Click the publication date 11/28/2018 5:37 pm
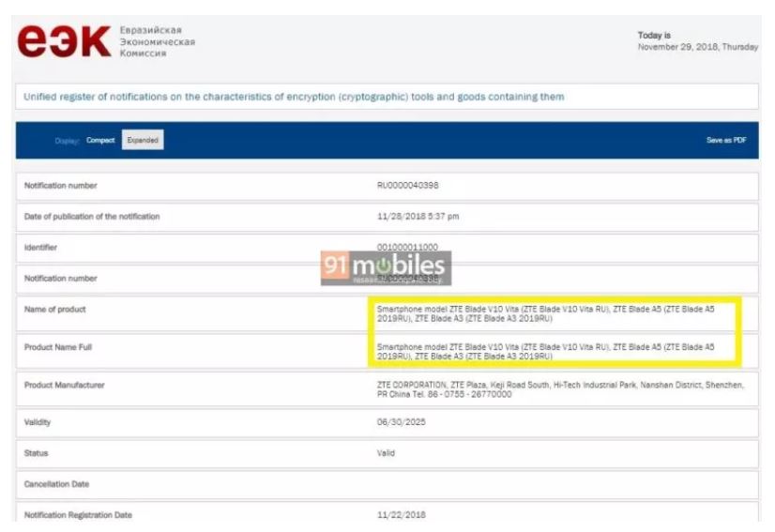The image size is (775, 532). pyautogui.click(x=418, y=216)
